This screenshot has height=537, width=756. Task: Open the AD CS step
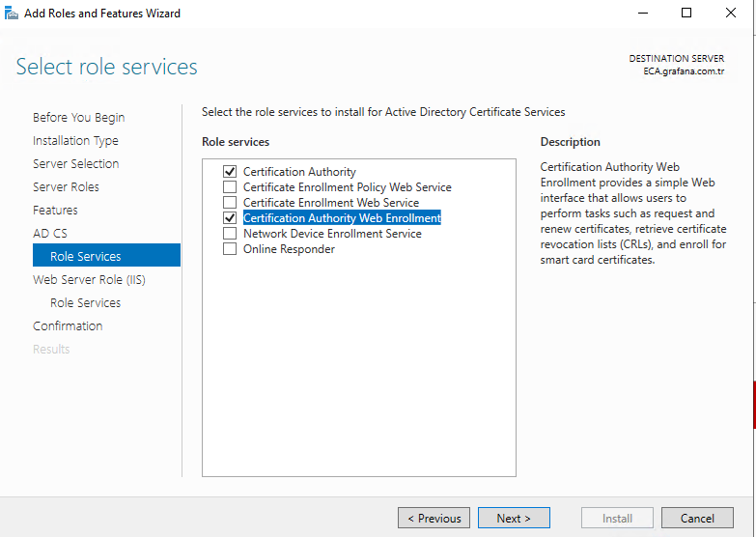[x=49, y=233]
